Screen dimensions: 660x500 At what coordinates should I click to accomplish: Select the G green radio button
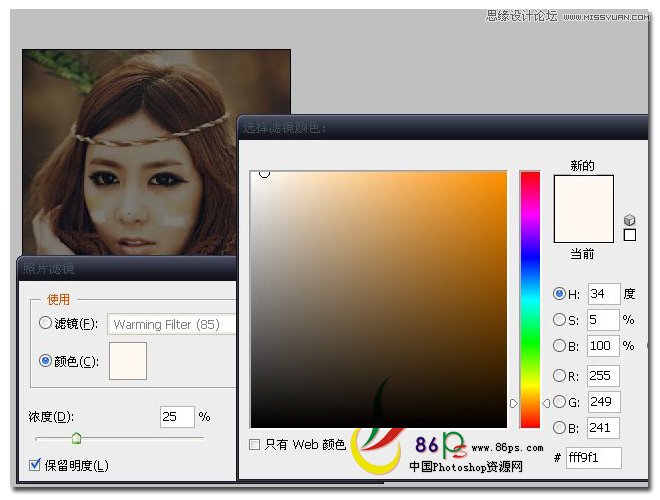coord(559,402)
